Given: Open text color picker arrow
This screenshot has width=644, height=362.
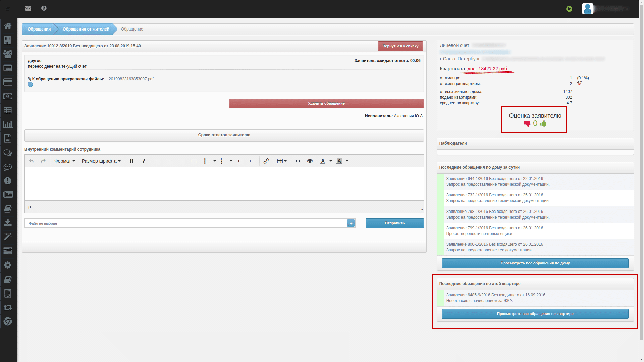Looking at the screenshot, I should 331,161.
